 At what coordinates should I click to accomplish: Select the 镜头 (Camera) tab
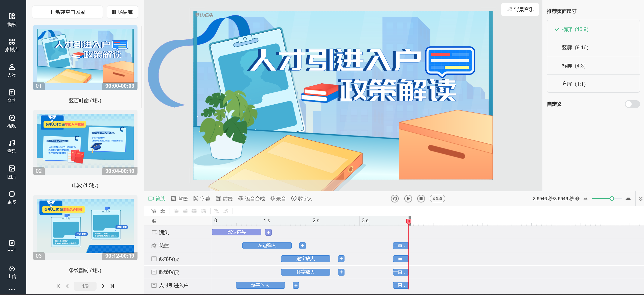[156, 199]
